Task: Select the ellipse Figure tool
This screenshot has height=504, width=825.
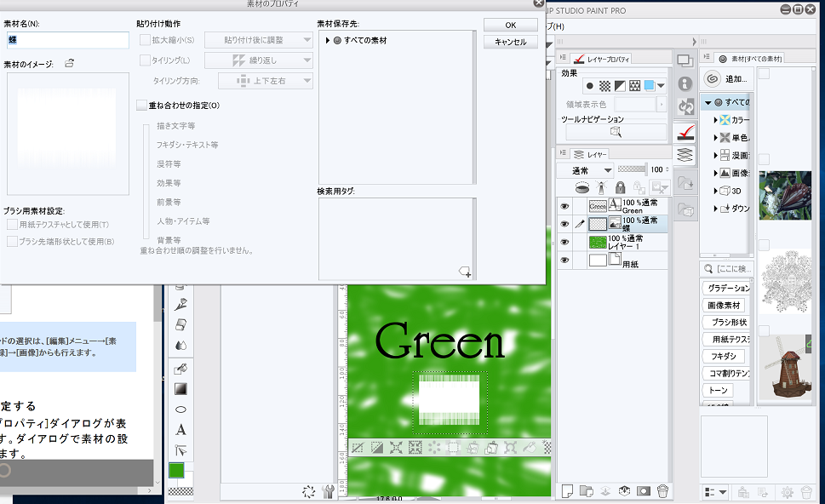Action: tap(180, 409)
